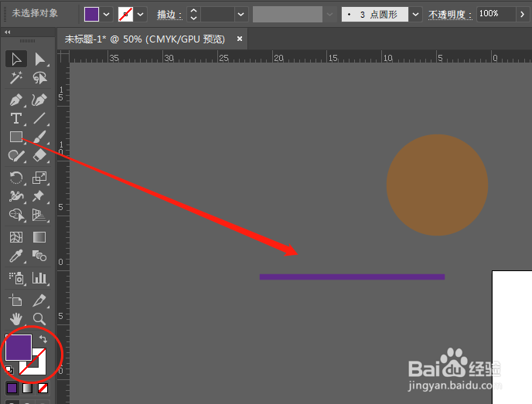The image size is (532, 404).
Task: Select the Artboard tool
Action: 16,300
